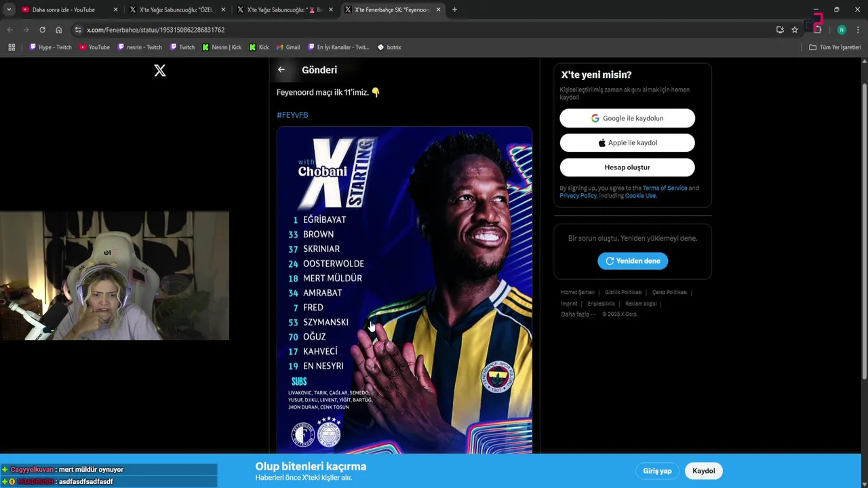Open the Privacy Policy link
868x488 pixels.
tap(578, 196)
